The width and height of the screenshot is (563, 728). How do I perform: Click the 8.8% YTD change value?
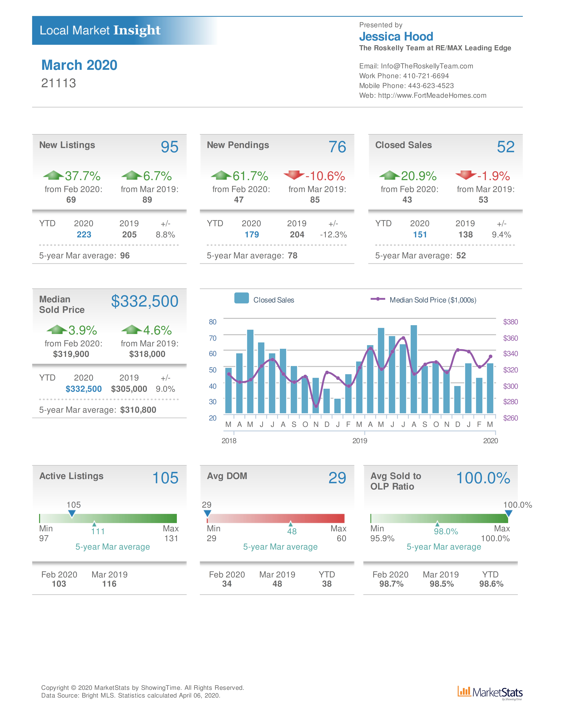coord(165,235)
